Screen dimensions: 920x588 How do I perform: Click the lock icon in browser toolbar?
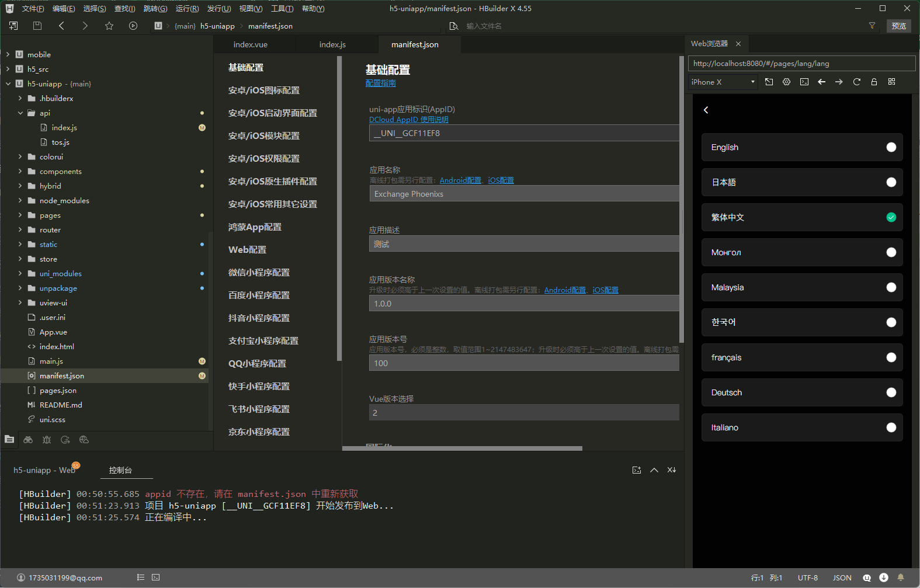(874, 82)
